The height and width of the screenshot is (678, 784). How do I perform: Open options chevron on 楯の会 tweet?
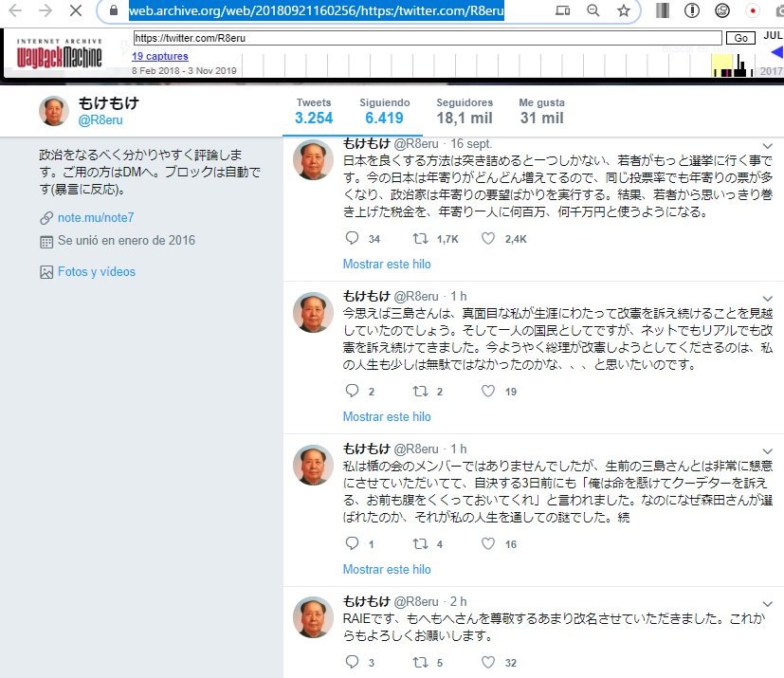pos(768,451)
